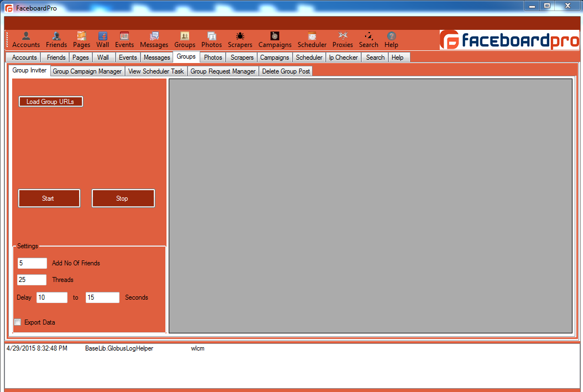583x392 pixels.
Task: Switch to the Accounts tab
Action: (x=24, y=57)
